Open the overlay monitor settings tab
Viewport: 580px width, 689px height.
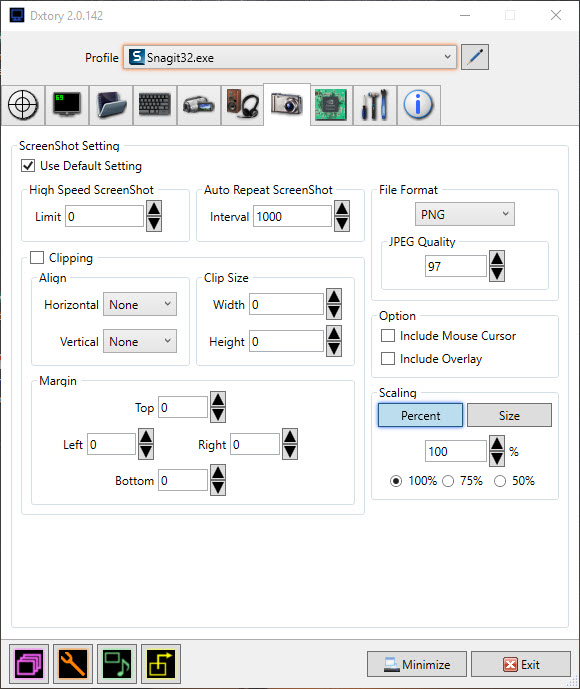click(x=67, y=105)
